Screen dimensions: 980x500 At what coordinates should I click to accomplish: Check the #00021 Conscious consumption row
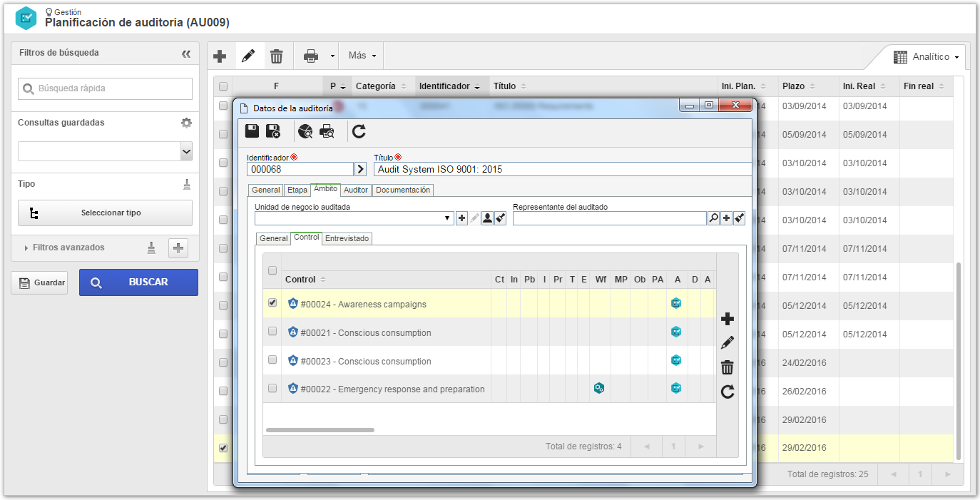272,332
